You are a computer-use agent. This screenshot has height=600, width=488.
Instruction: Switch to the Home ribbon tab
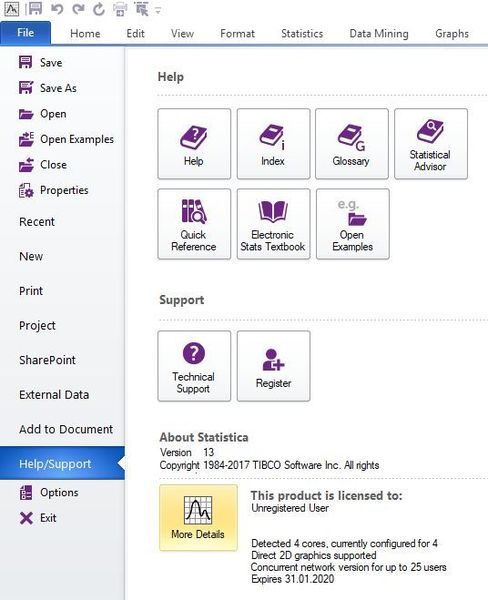point(85,34)
